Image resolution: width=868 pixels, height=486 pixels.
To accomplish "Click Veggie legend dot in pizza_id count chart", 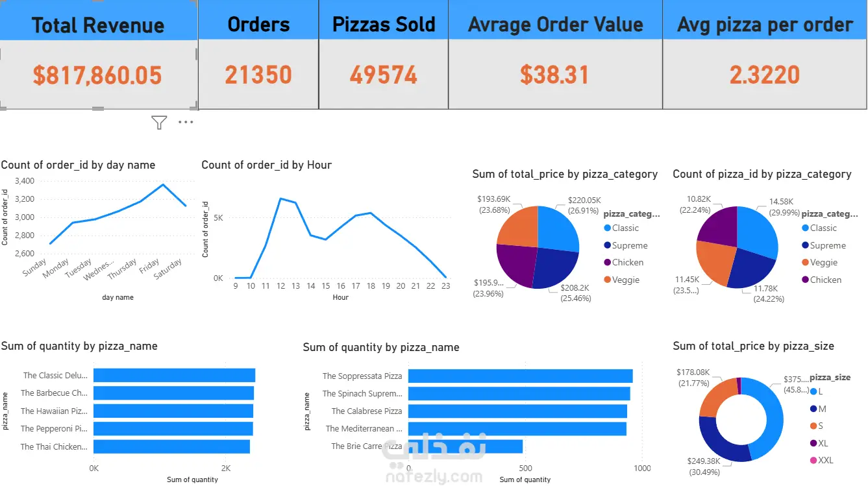I will coord(806,263).
